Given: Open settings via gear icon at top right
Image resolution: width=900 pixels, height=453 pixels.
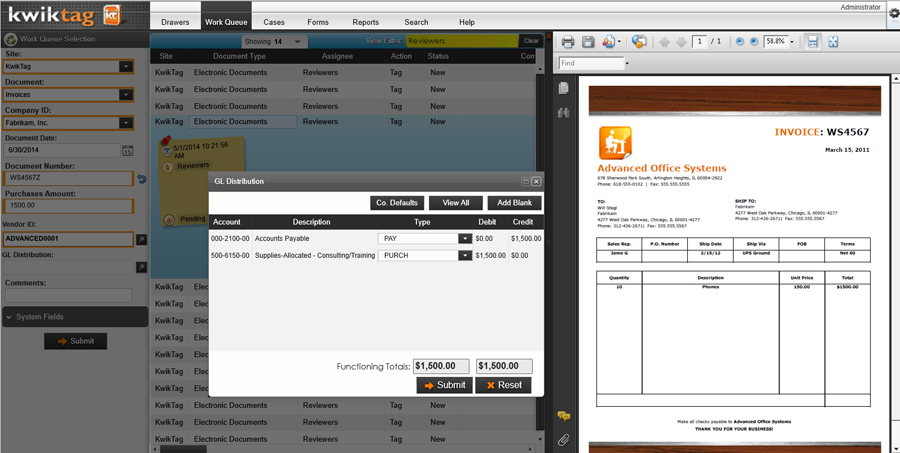Looking at the screenshot, I should [894, 14].
